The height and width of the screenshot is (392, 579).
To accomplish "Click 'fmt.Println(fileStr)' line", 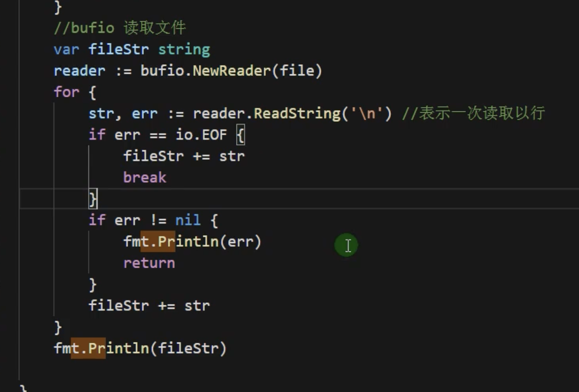I will tap(140, 348).
